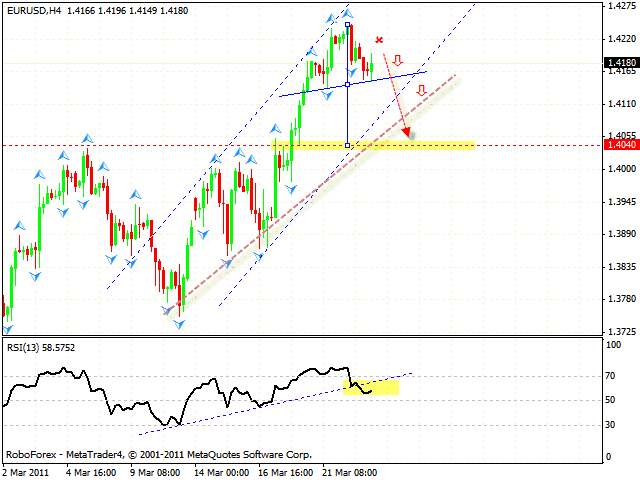The height and width of the screenshot is (480, 640).
Task: Select the red cross marker near the 1.4220 level
Action: [379, 40]
